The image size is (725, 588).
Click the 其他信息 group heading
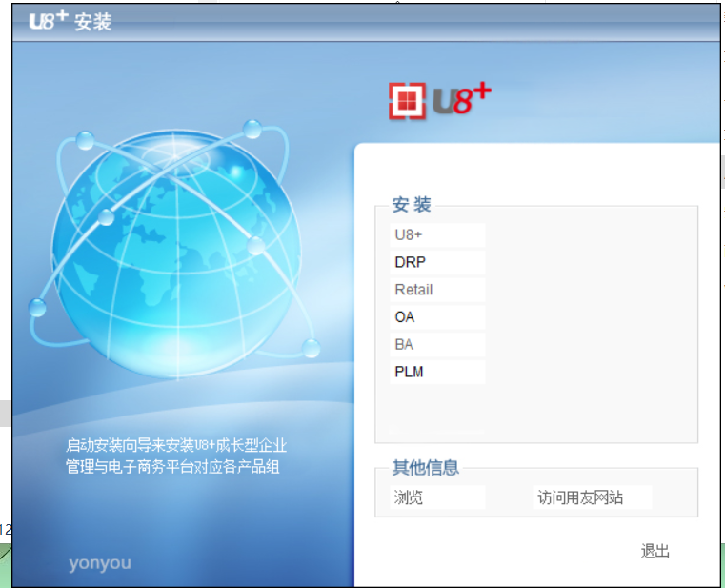[426, 468]
